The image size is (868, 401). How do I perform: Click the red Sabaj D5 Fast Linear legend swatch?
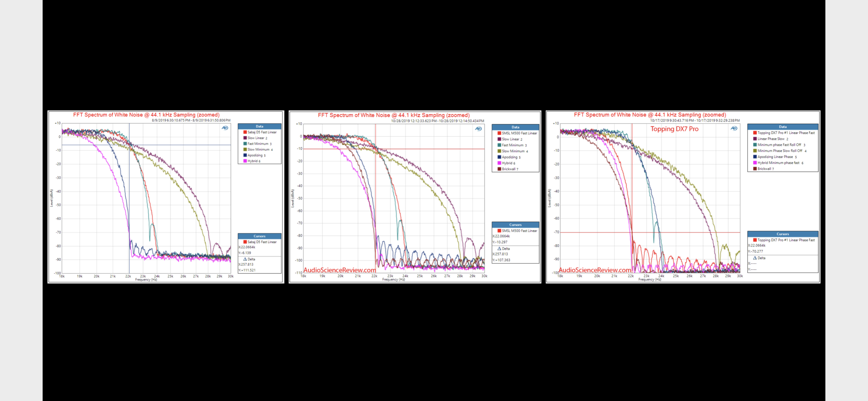(245, 132)
